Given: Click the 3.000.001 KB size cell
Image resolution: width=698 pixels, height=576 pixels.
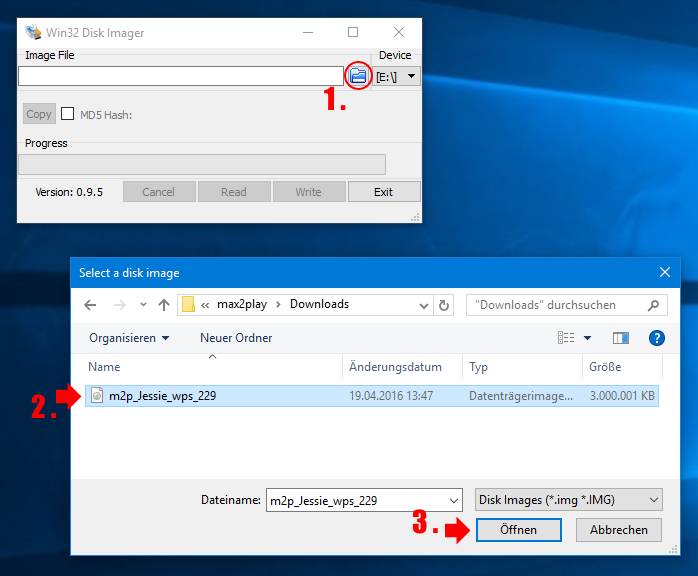Looking at the screenshot, I should pyautogui.click(x=622, y=396).
